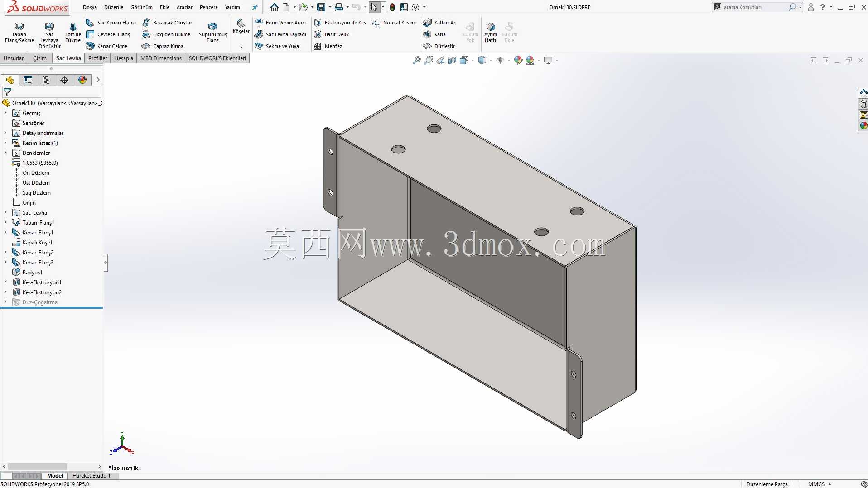Switch to Hesapla tab

(123, 58)
